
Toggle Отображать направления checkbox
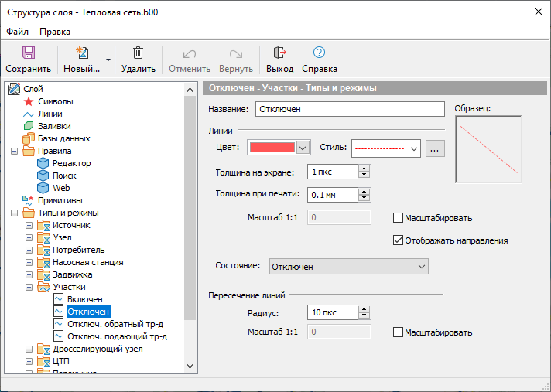399,240
